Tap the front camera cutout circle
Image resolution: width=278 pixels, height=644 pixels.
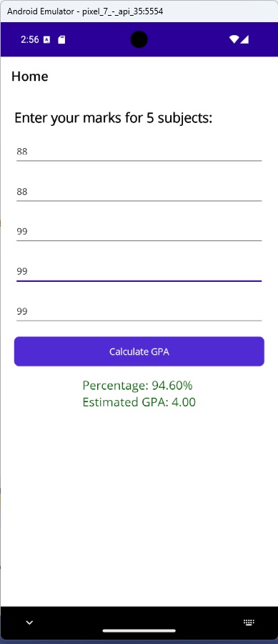(139, 39)
